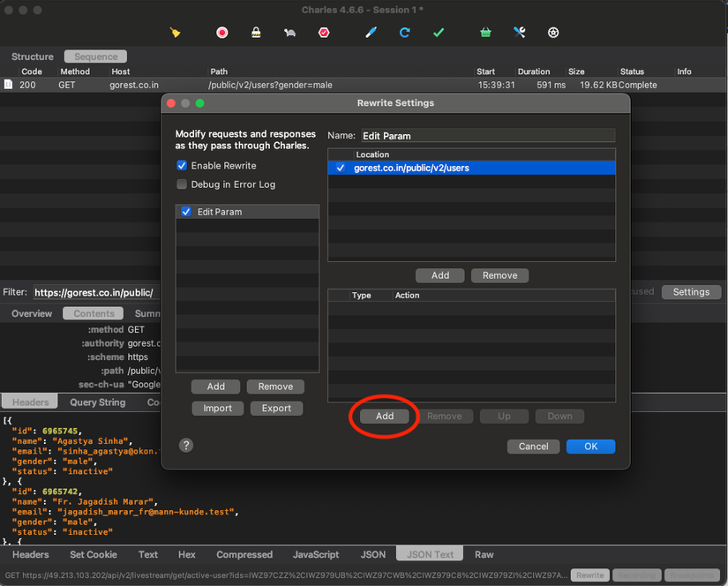Click the Export button
The image size is (728, 586).
click(x=276, y=408)
